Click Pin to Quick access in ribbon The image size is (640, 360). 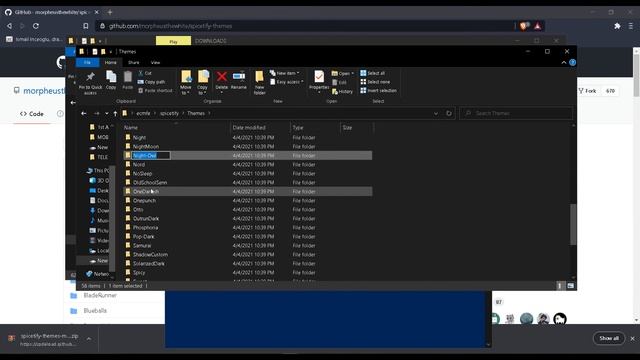90,83
